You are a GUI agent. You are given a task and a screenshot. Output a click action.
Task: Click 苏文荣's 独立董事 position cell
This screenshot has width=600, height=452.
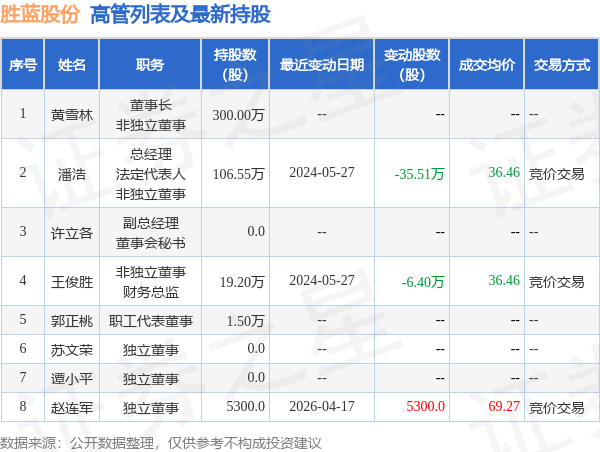click(x=150, y=350)
